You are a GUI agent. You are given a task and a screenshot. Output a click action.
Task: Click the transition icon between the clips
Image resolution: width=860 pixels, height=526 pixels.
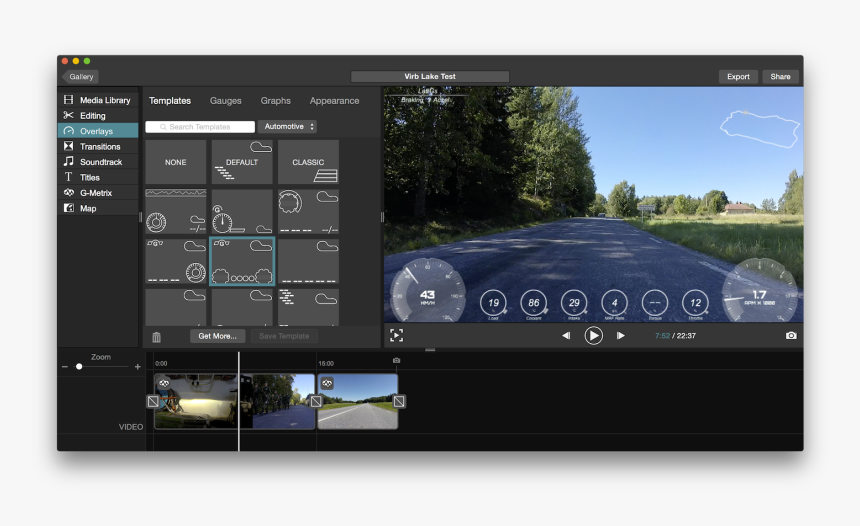[x=316, y=401]
